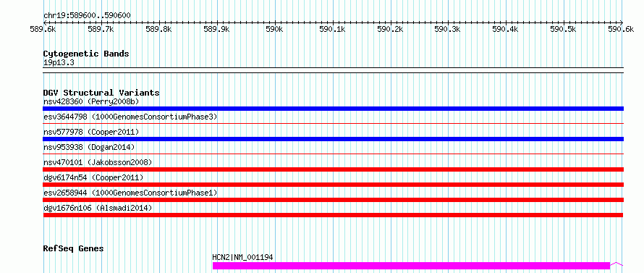644x273 pixels.
Task: Click the 590.6k ruler tick label
Action: [x=622, y=29]
